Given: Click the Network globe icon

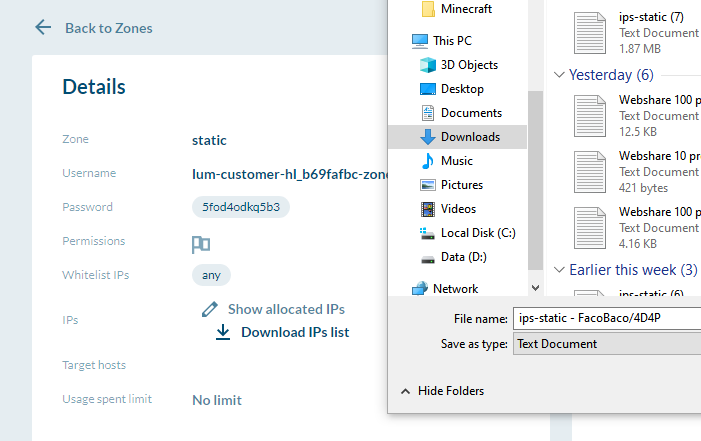Looking at the screenshot, I should point(420,289).
